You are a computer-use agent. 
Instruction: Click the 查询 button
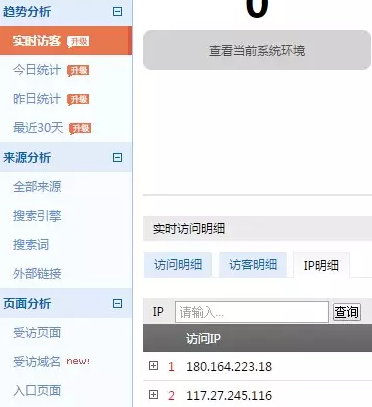point(347,312)
